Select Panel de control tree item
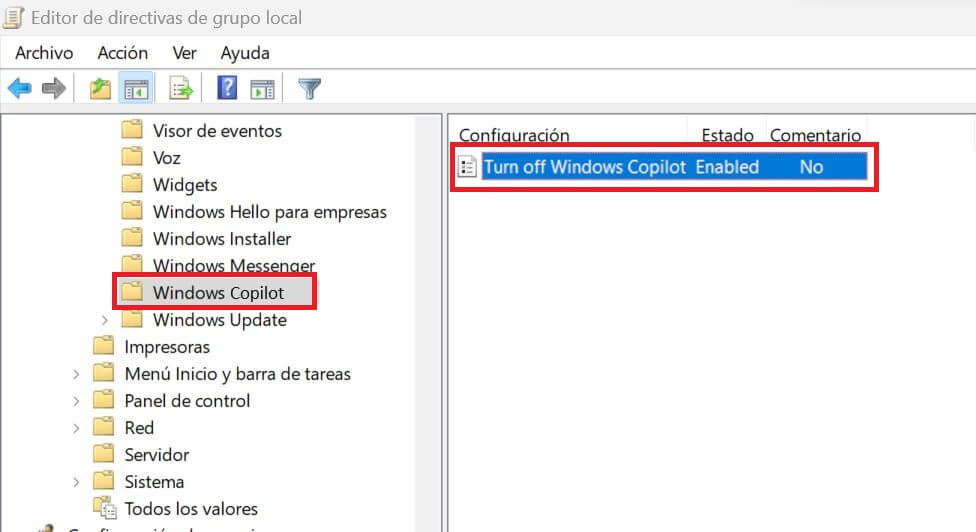The image size is (976, 532). [x=187, y=401]
